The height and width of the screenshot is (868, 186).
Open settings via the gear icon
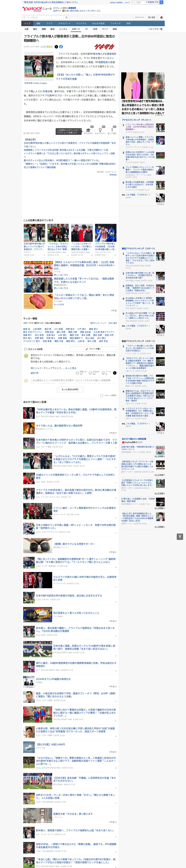[x=161, y=17]
